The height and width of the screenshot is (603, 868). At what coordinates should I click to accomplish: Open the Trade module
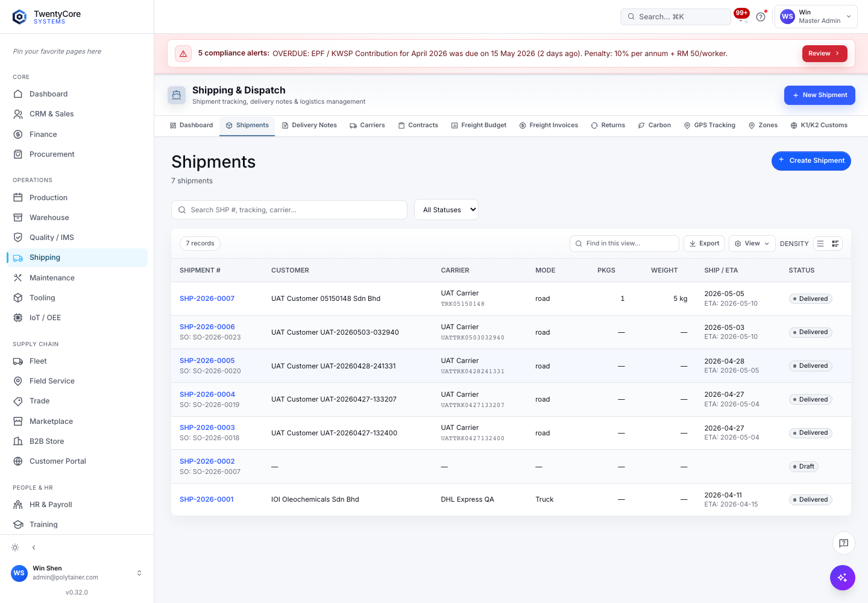(77, 401)
